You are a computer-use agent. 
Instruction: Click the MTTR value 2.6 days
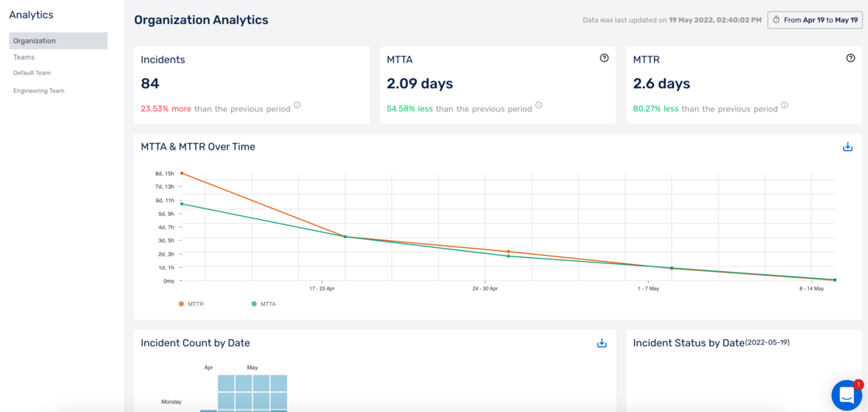pos(662,84)
